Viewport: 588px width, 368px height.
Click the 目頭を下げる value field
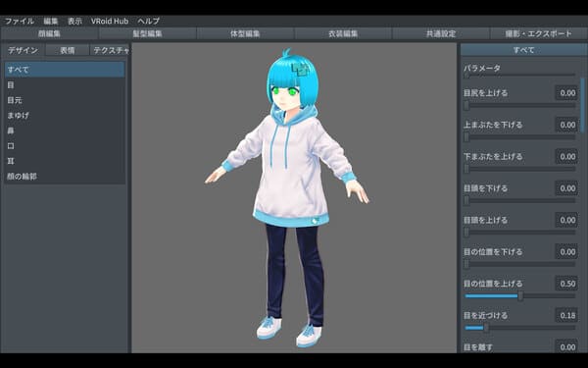[566, 188]
